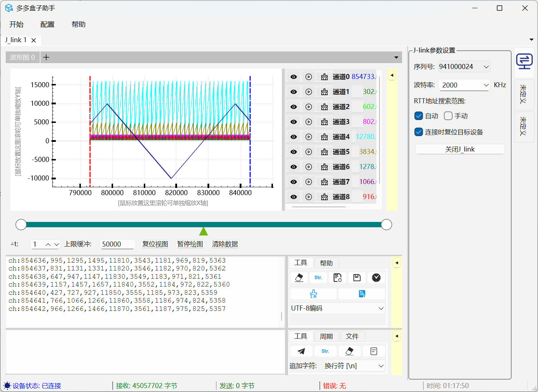Open the UTF-8编码 encoding dropdown
The width and height of the screenshot is (538, 392).
(x=337, y=308)
